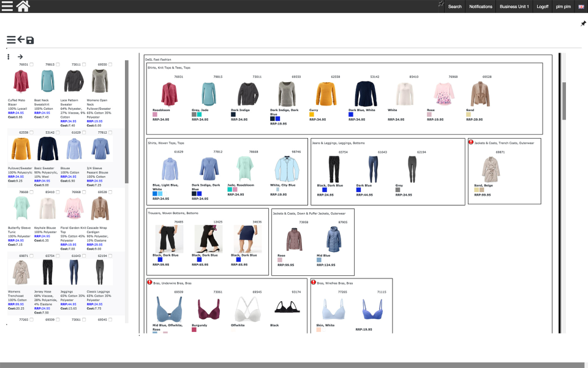The width and height of the screenshot is (588, 368).
Task: Open the plm plm user menu
Action: click(x=563, y=6)
